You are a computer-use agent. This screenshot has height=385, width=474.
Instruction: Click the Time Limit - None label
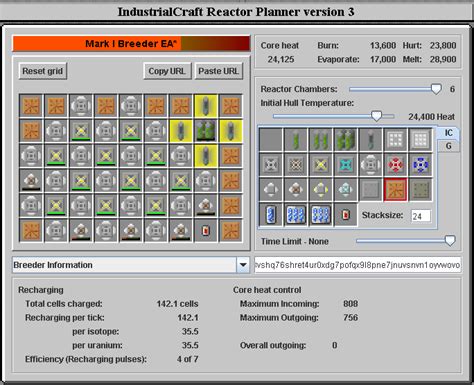[295, 241]
